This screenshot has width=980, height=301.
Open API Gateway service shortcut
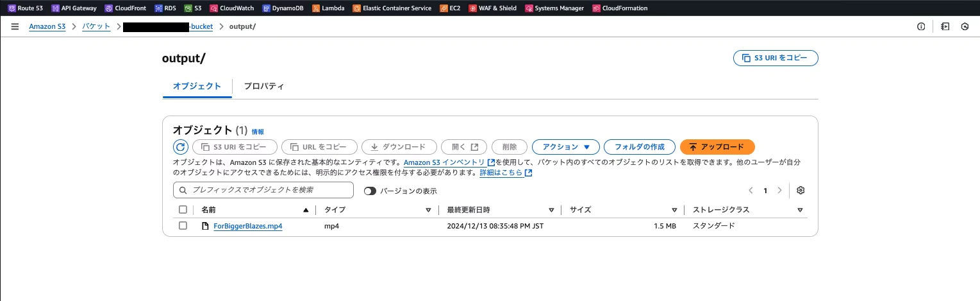coord(73,8)
